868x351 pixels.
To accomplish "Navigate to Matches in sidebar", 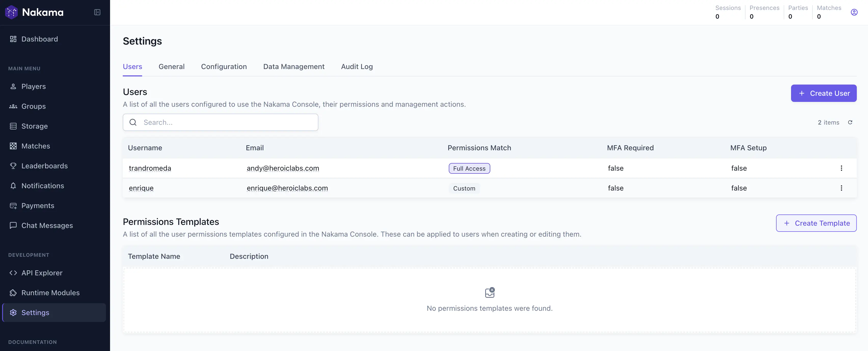I will tap(54, 146).
